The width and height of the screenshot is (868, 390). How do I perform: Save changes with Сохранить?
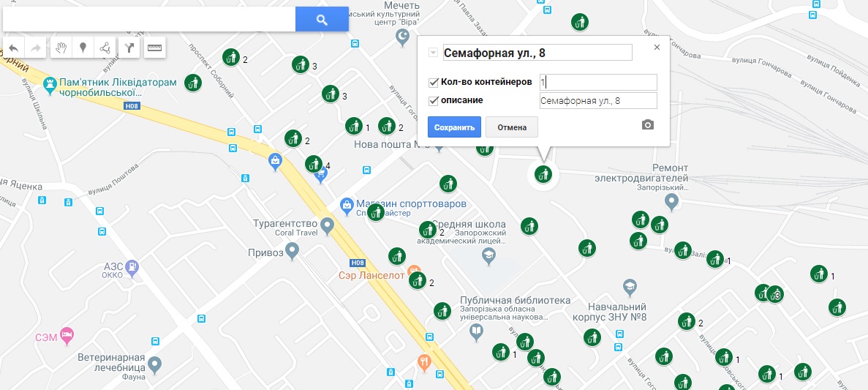[x=455, y=127]
